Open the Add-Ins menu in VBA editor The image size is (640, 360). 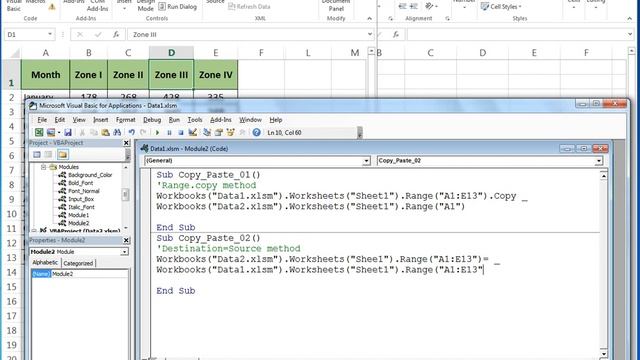click(x=220, y=120)
